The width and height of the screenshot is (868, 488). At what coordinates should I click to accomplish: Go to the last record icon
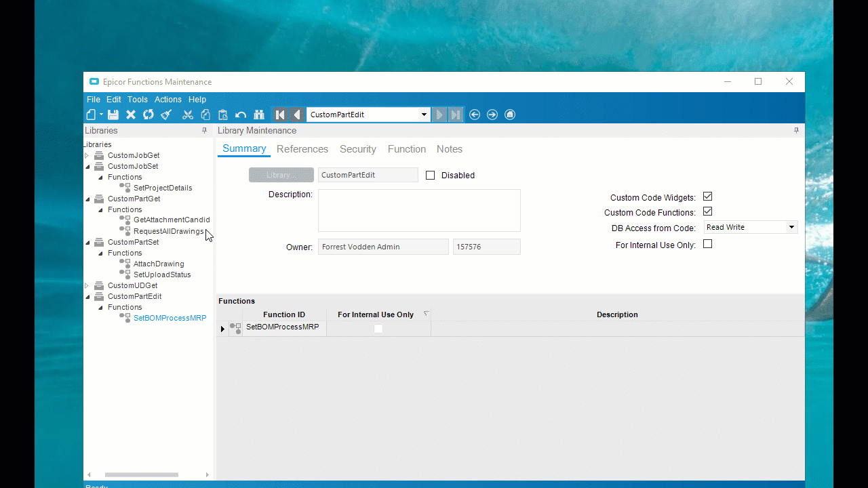[456, 115]
